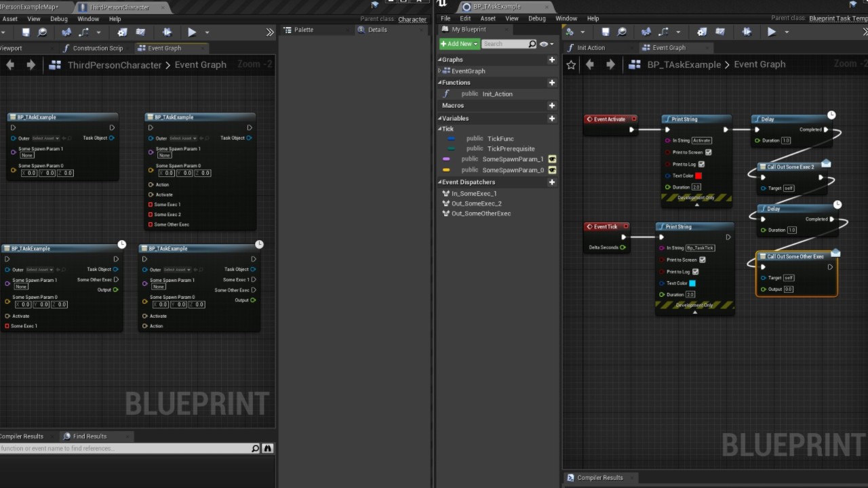Open view options eye dropdown in My Blueprint

(546, 44)
